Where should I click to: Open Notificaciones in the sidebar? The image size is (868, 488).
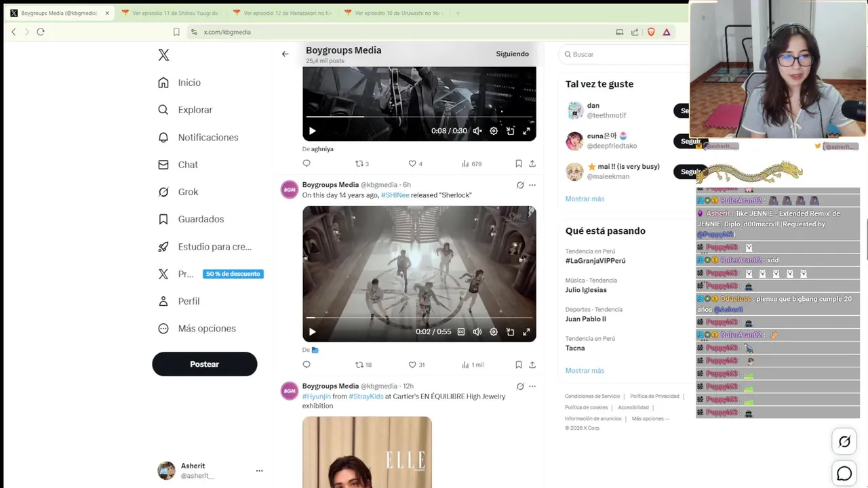(x=199, y=138)
